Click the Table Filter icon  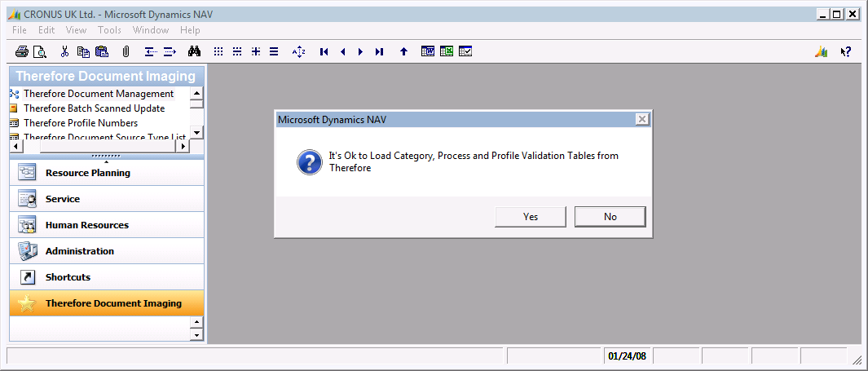(x=237, y=52)
